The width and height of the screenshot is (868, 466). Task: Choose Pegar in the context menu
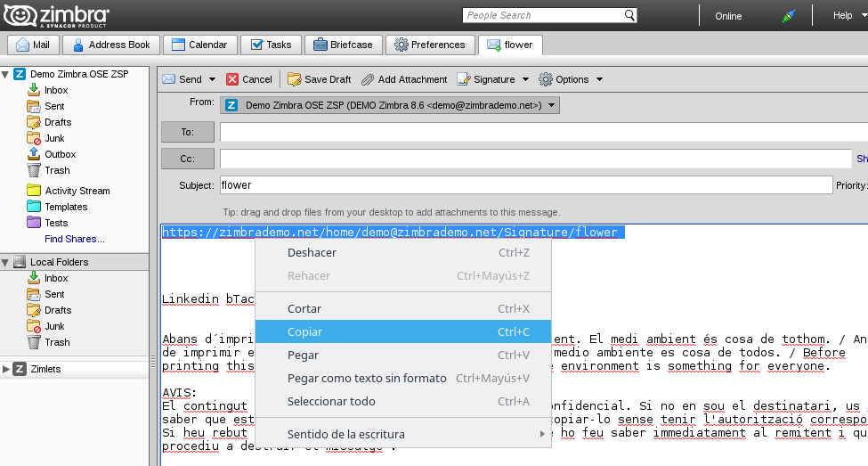[x=403, y=356]
